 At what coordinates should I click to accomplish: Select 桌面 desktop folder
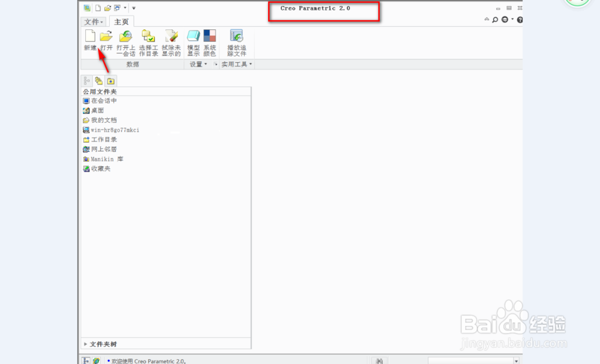94,110
